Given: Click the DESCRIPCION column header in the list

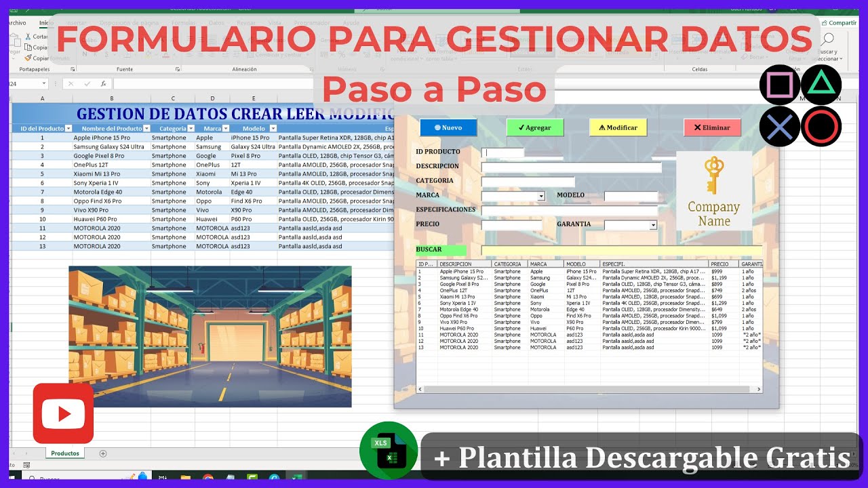Looking at the screenshot, I should [465, 264].
